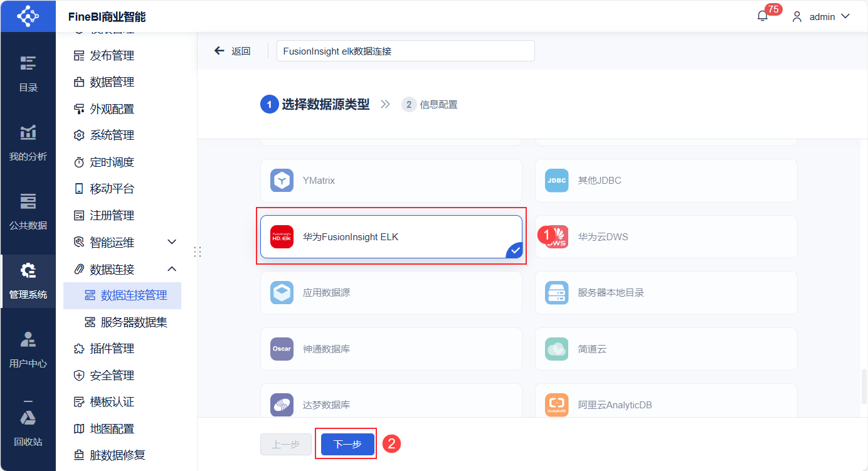Click the 智能运维 icon
This screenshot has height=471, width=868.
pos(79,242)
